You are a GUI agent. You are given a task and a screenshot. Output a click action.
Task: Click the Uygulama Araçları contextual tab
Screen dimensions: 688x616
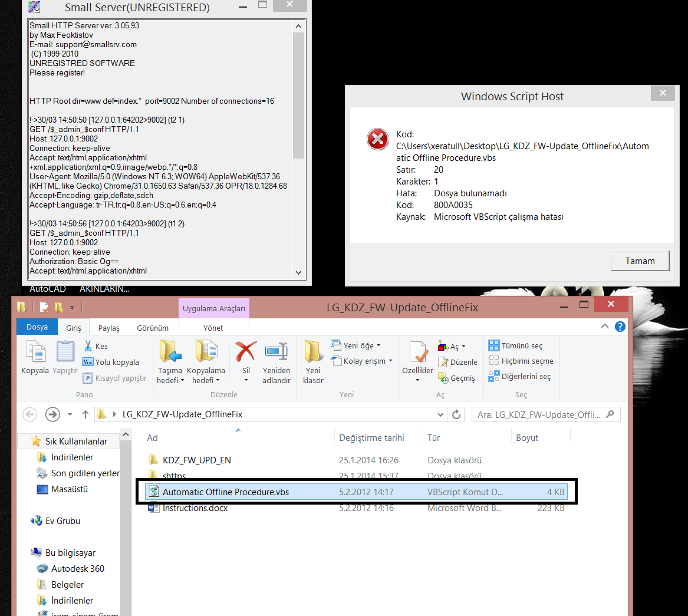213,308
